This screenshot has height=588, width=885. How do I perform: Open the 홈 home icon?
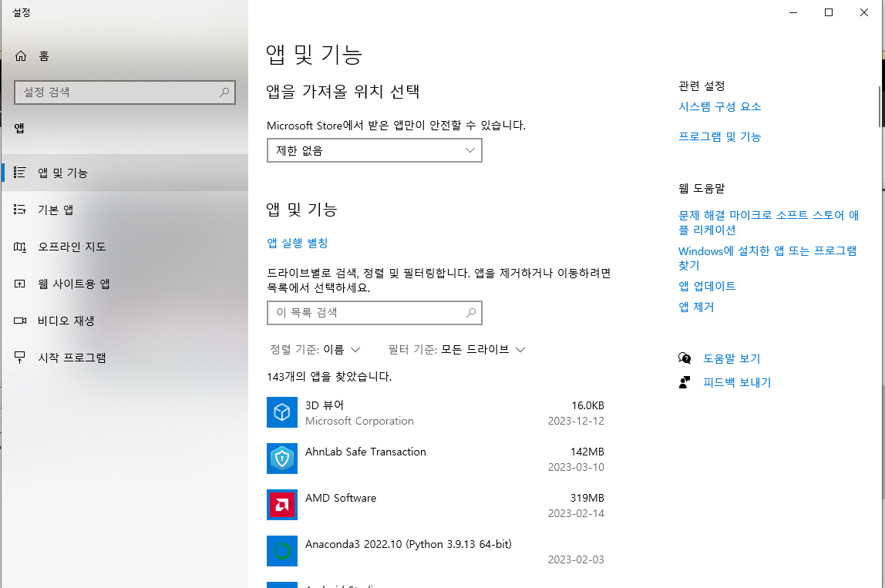[21, 55]
